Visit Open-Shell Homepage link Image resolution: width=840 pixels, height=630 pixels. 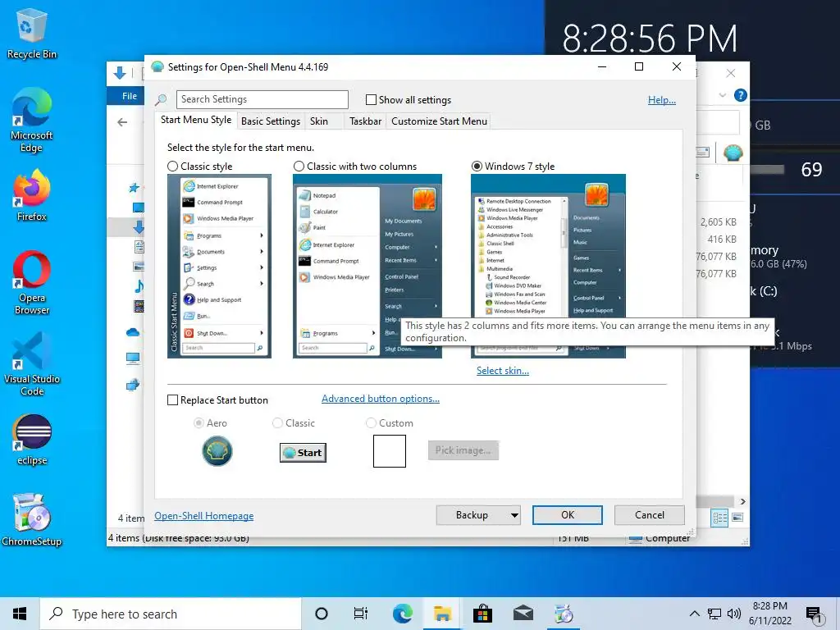coord(204,516)
